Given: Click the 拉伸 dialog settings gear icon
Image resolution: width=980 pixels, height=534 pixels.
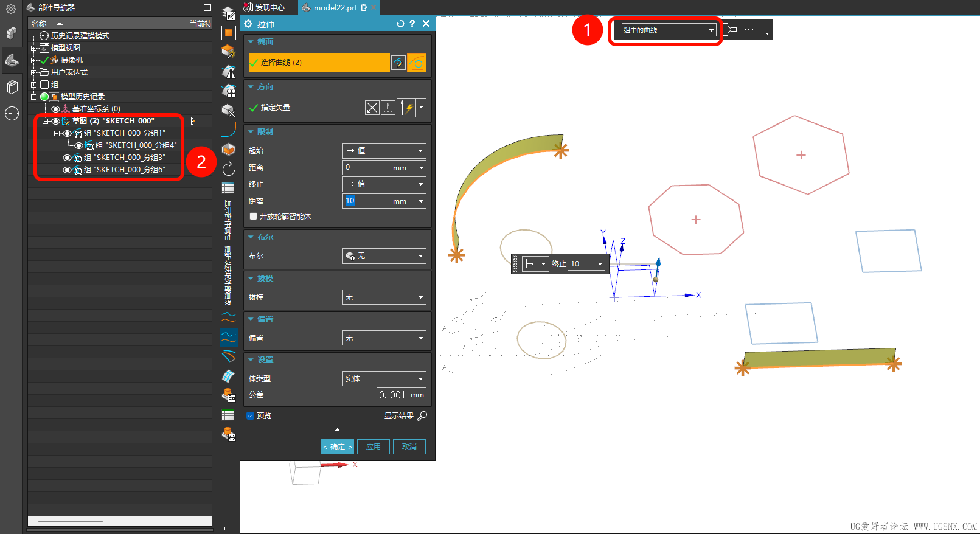Looking at the screenshot, I should pos(248,24).
